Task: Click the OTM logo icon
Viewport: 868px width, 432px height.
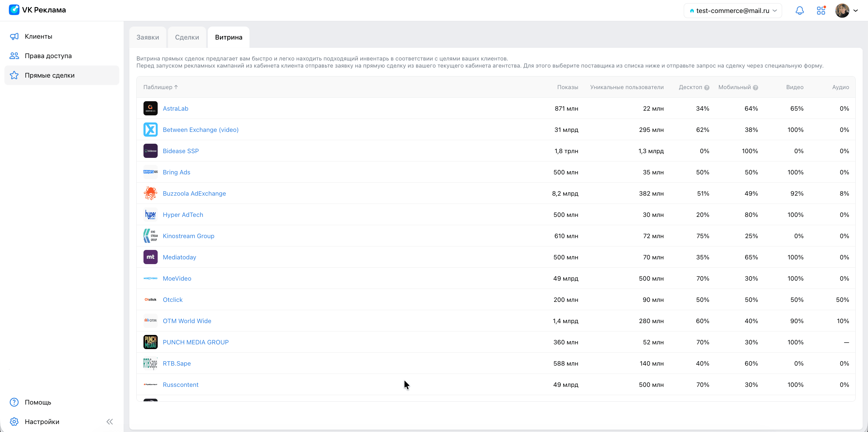Action: 150,320
